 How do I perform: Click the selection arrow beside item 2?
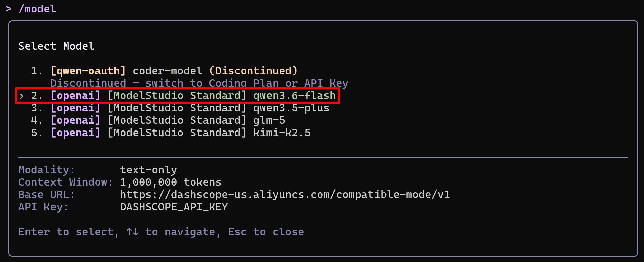coord(22,96)
